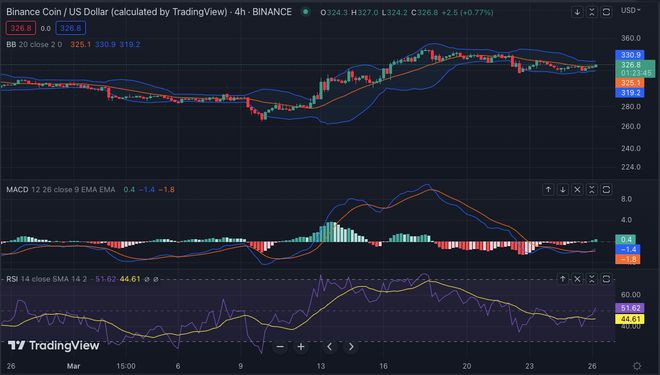
Task: Click the +2.5 (+0.77%) change value
Action: click(x=467, y=13)
